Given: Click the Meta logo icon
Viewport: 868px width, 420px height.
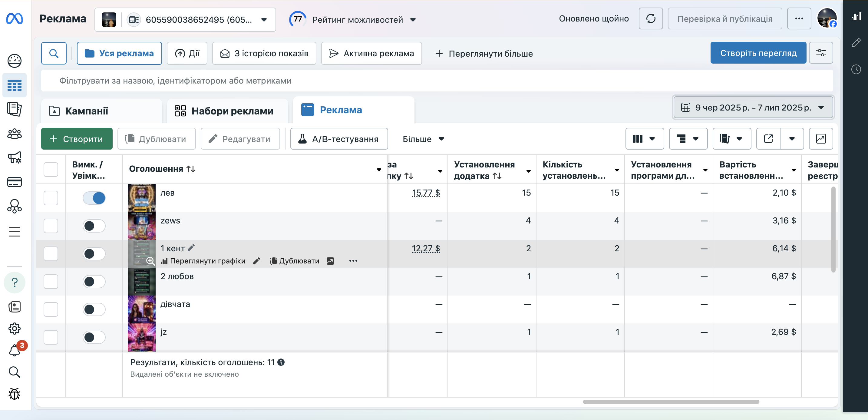Looking at the screenshot, I should point(15,18).
